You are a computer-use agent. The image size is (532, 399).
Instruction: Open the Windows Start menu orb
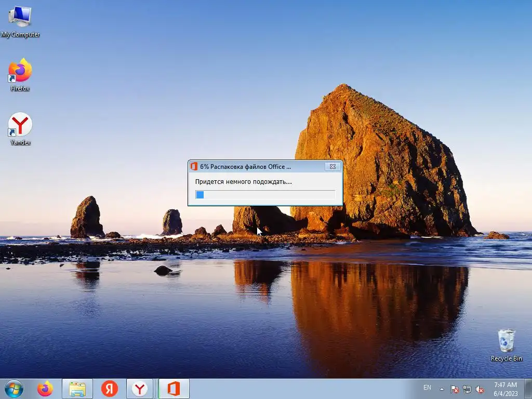coord(14,389)
